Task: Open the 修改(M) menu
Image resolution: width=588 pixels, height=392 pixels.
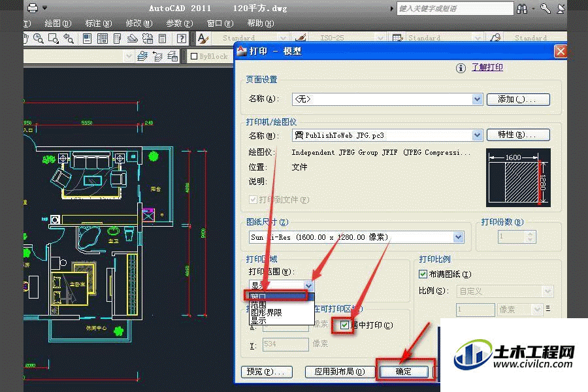Action: click(x=139, y=24)
